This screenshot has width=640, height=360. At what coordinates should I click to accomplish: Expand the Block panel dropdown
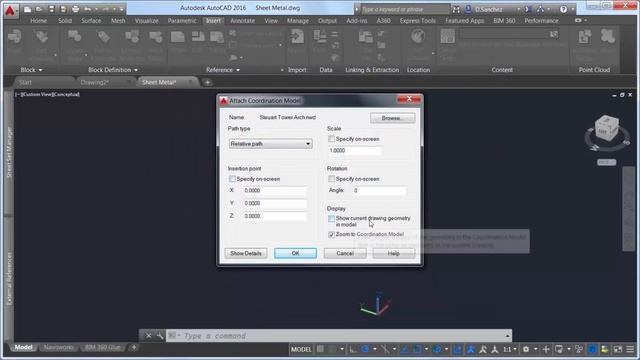[x=40, y=70]
